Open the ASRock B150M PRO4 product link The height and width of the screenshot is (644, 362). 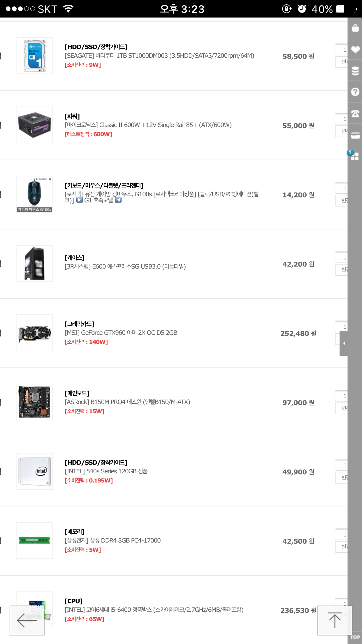click(x=127, y=402)
